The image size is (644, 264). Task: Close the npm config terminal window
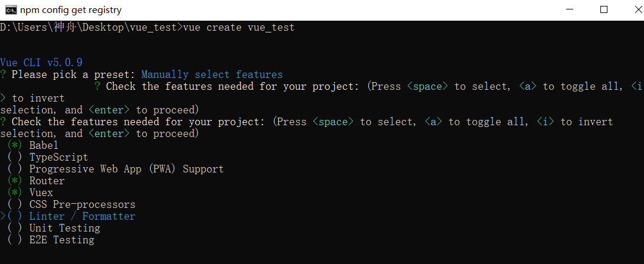click(x=630, y=9)
